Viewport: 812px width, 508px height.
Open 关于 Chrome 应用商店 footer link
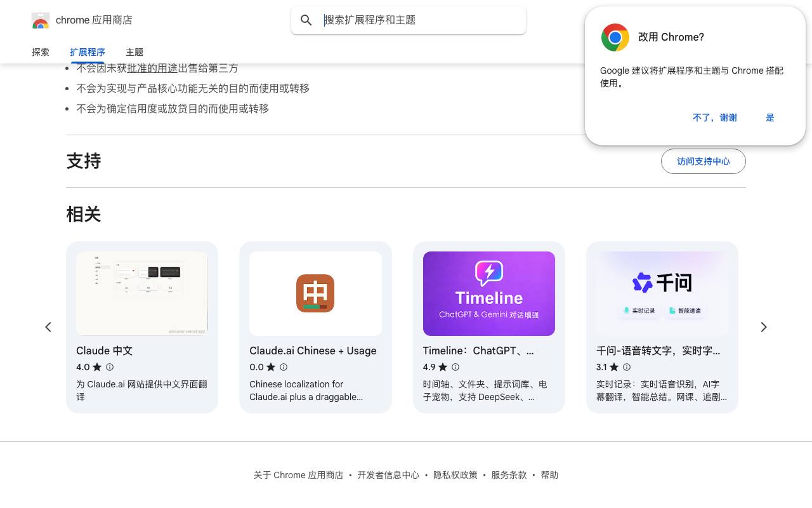tap(298, 475)
